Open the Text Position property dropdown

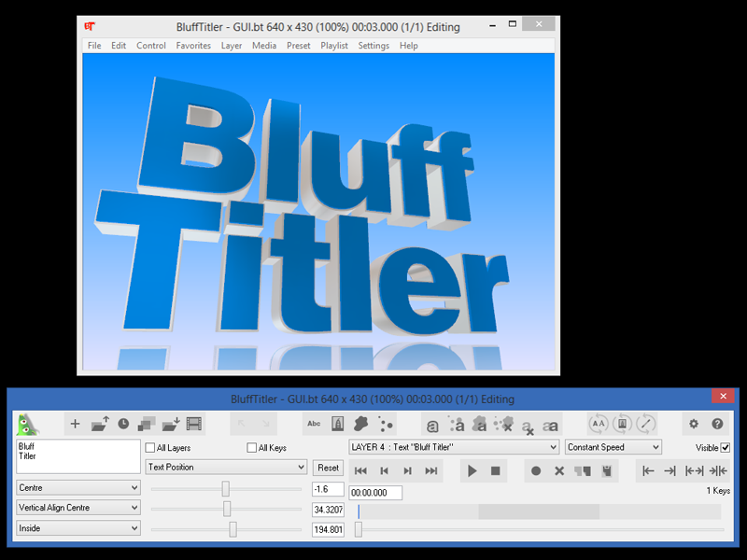[x=226, y=467]
